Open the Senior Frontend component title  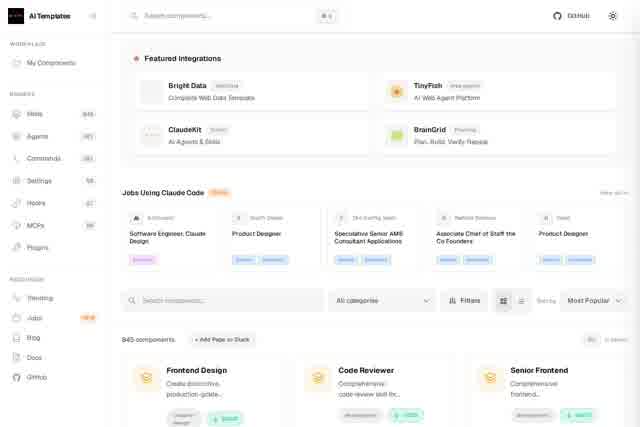coord(539,370)
